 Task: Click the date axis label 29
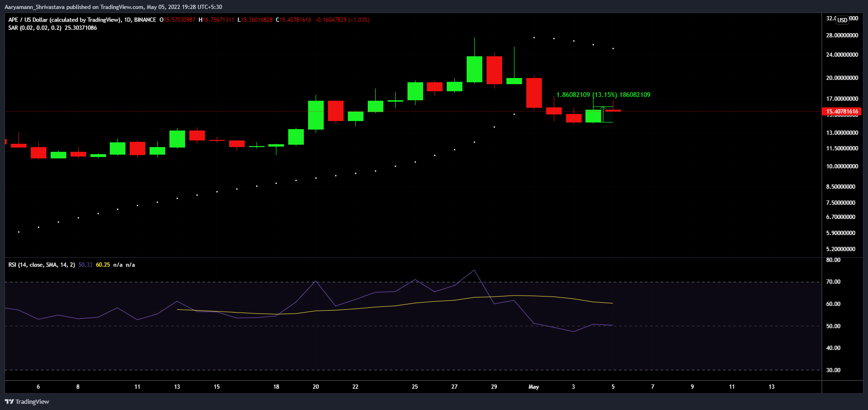494,387
